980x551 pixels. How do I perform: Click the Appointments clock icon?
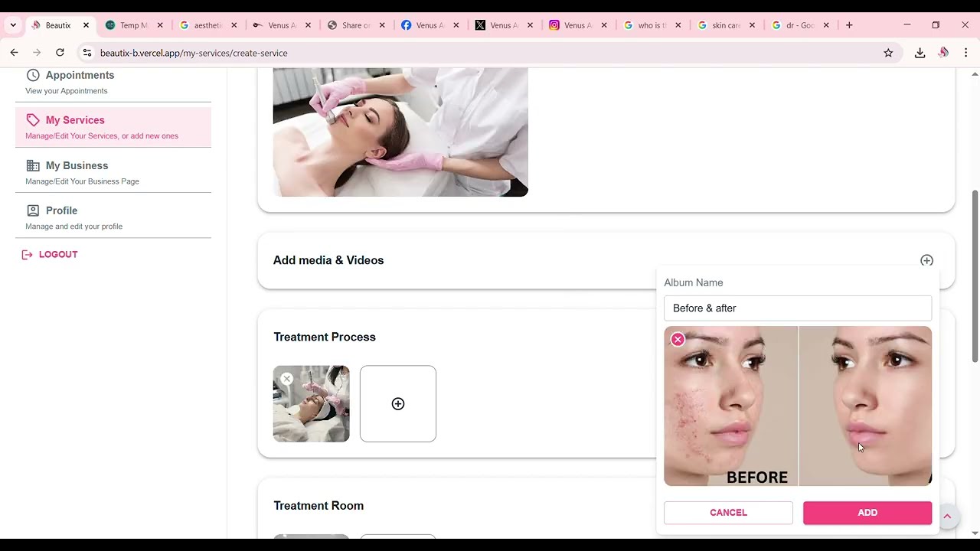33,75
